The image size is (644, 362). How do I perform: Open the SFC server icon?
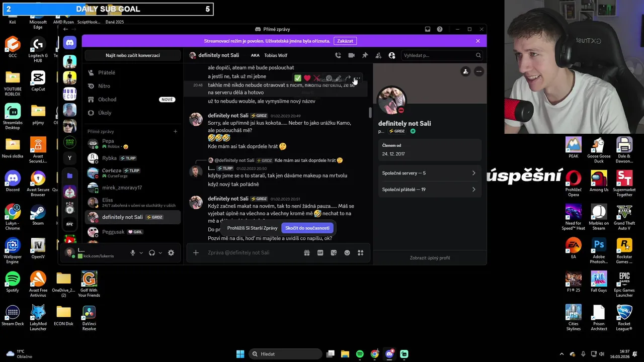(x=70, y=224)
